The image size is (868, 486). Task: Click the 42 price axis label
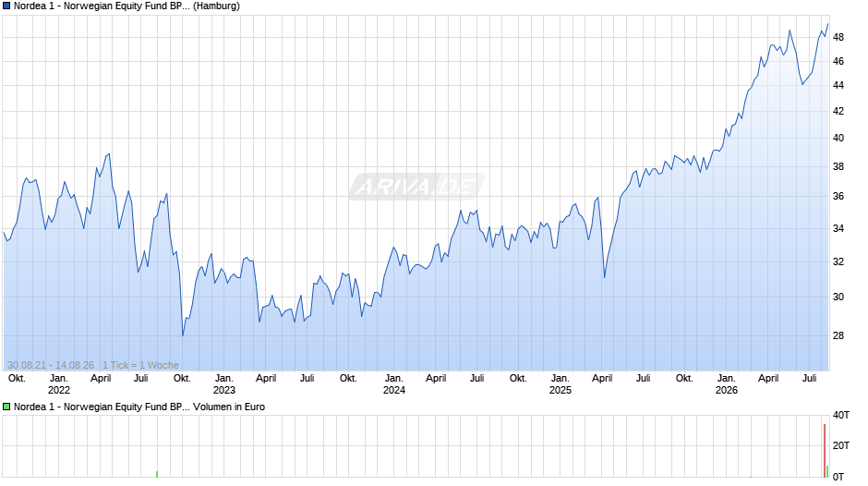pyautogui.click(x=838, y=111)
